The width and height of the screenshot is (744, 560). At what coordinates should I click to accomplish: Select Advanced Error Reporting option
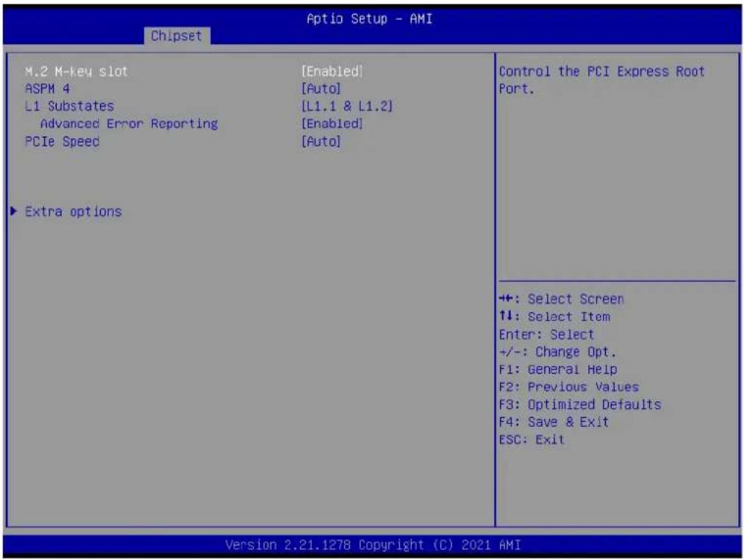(x=129, y=123)
